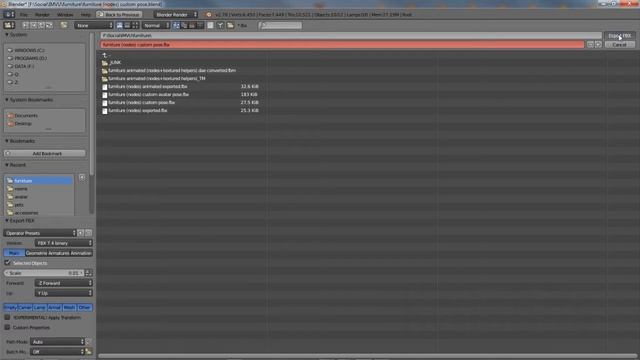Enable experimental Apply Transform
This screenshot has height=360, width=640.
pyautogui.click(x=7, y=317)
